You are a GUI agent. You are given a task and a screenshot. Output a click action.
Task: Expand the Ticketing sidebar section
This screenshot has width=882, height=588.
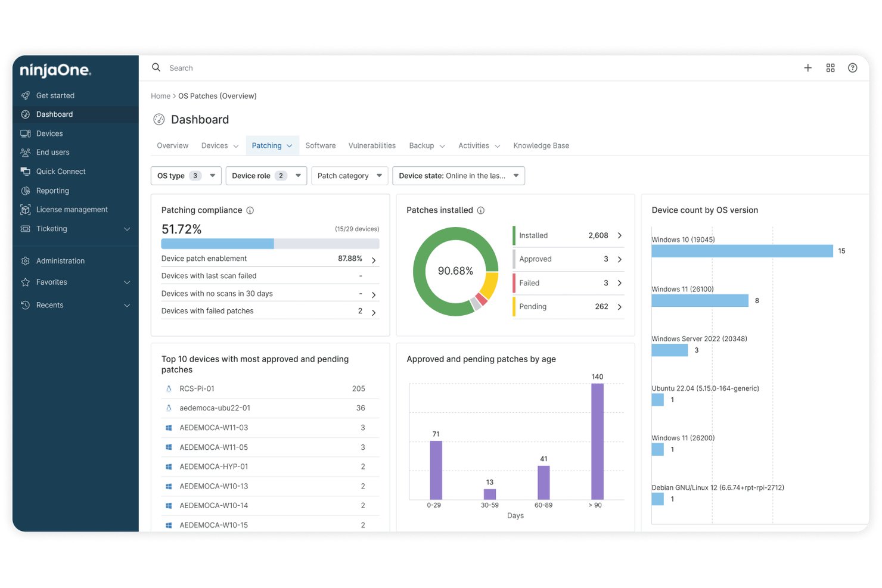click(127, 229)
